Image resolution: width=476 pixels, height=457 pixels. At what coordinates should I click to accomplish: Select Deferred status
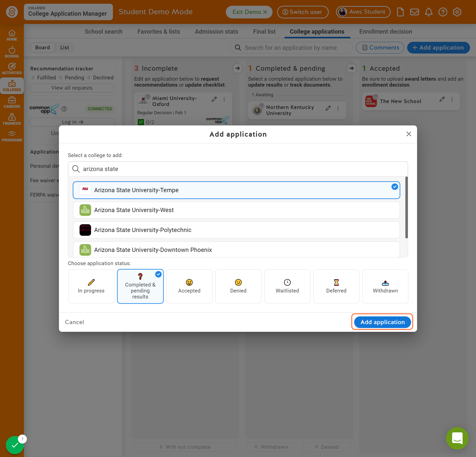[336, 286]
